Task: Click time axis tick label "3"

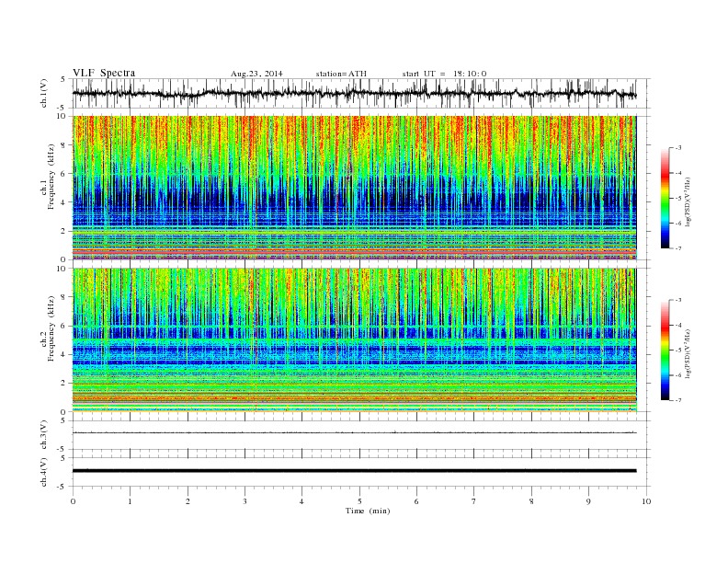Action: 245,501
